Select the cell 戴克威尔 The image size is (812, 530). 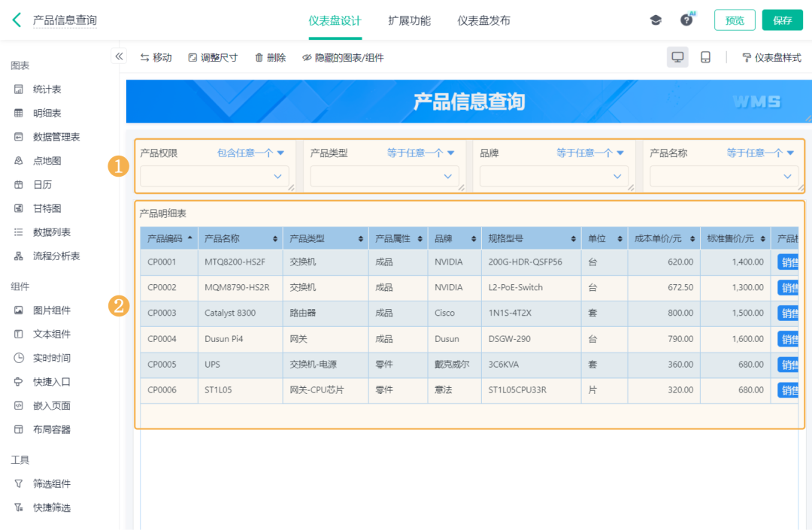tap(455, 365)
